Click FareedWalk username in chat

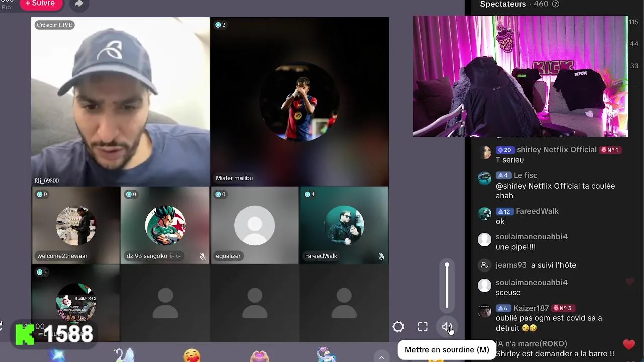537,211
